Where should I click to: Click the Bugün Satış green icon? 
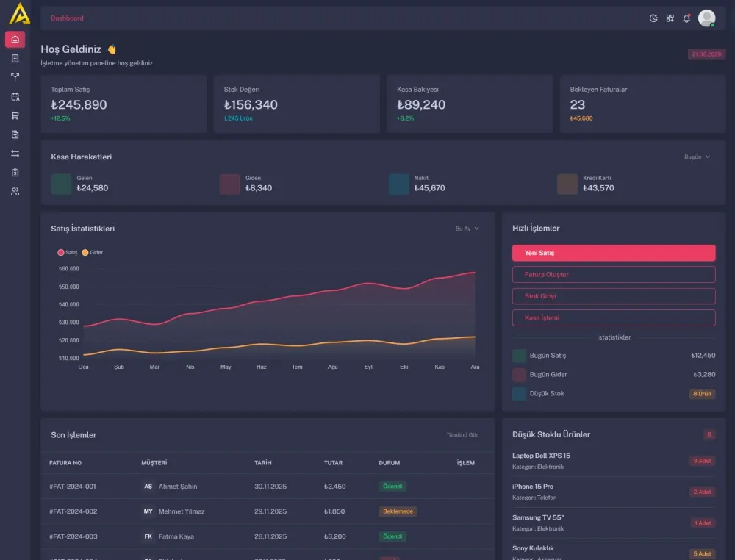(x=519, y=356)
